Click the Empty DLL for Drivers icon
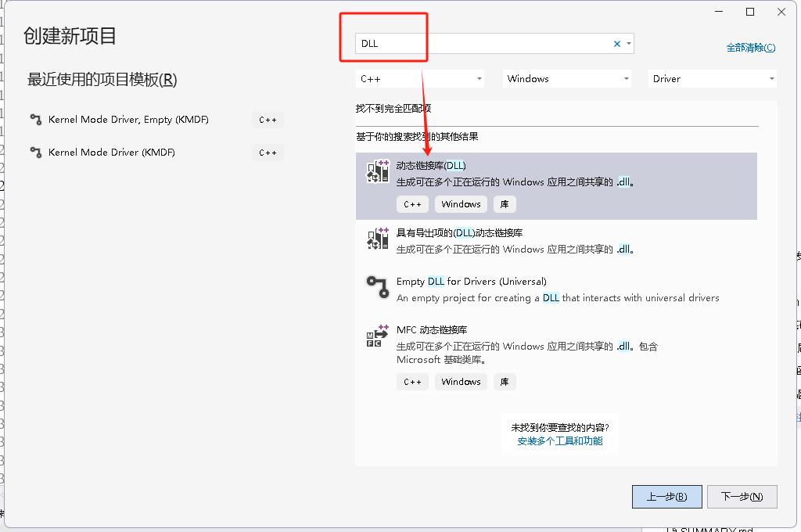The width and height of the screenshot is (801, 532). 378,286
